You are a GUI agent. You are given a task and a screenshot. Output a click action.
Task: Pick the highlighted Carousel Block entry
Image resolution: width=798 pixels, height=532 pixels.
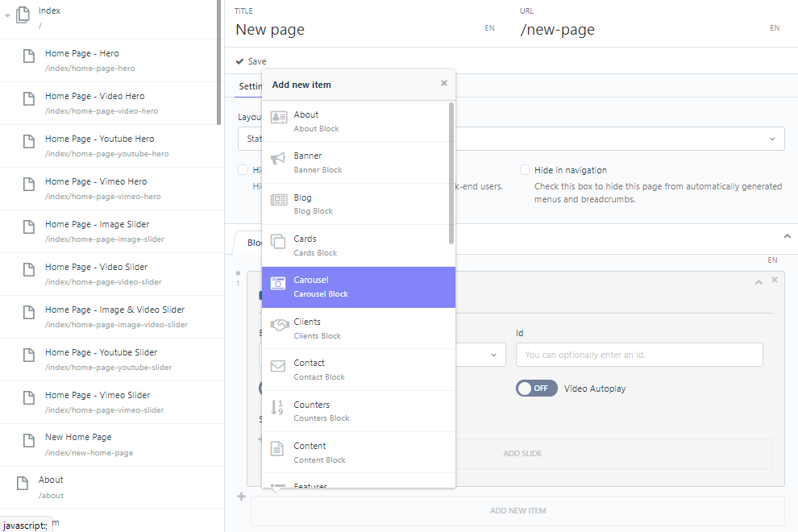pos(358,287)
